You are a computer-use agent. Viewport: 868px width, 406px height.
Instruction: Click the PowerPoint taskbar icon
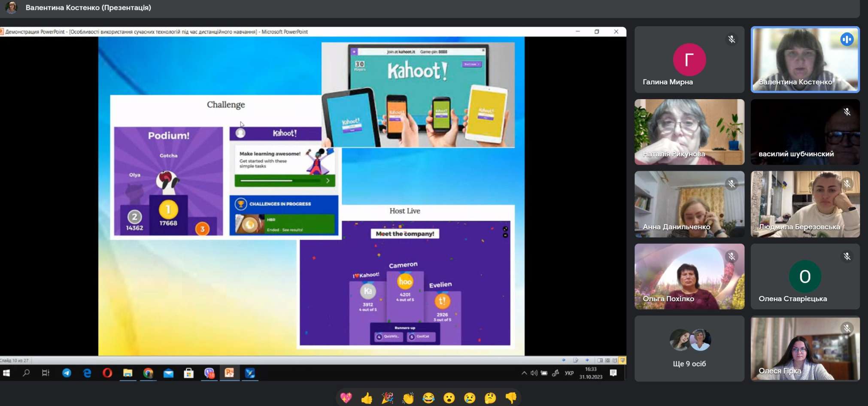click(x=230, y=373)
